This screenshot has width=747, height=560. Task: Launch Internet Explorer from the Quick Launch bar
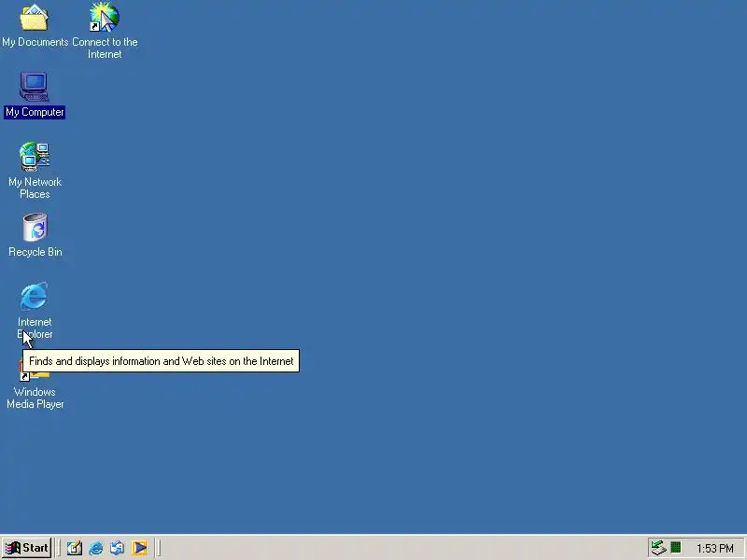(96, 548)
